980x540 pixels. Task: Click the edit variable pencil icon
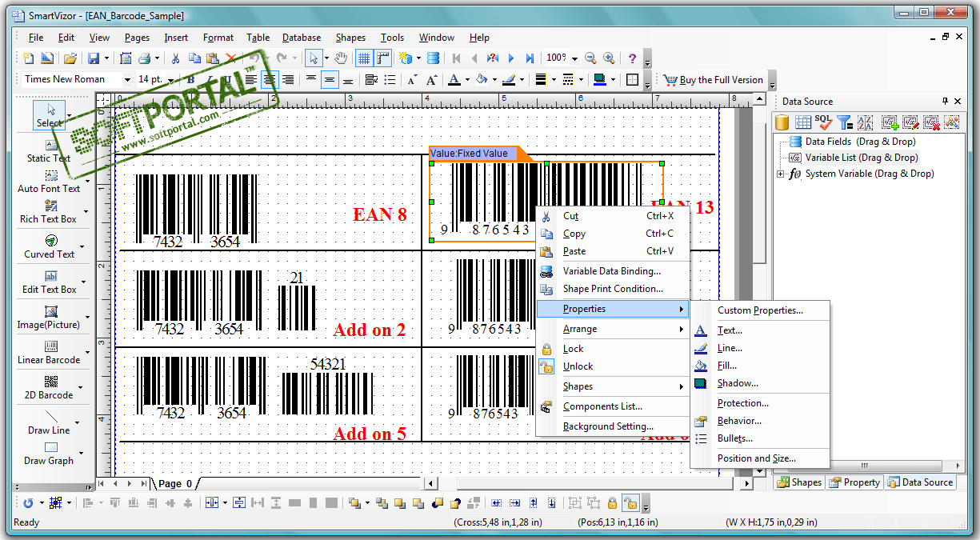[910, 122]
